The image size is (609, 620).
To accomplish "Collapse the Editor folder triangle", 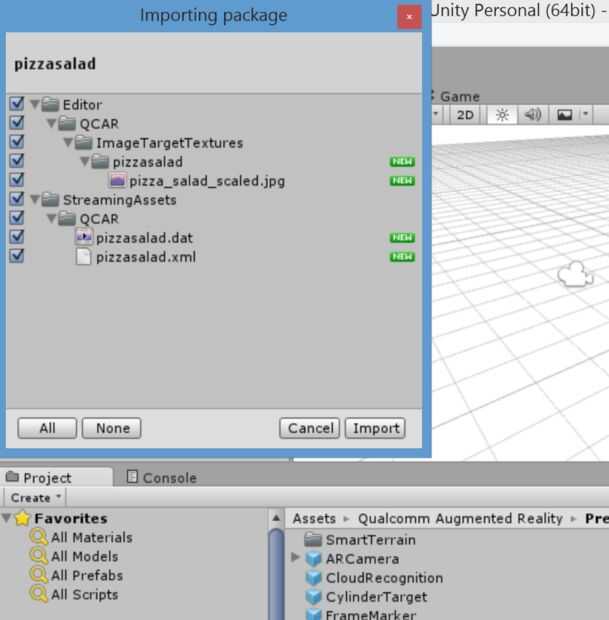I will 35,104.
